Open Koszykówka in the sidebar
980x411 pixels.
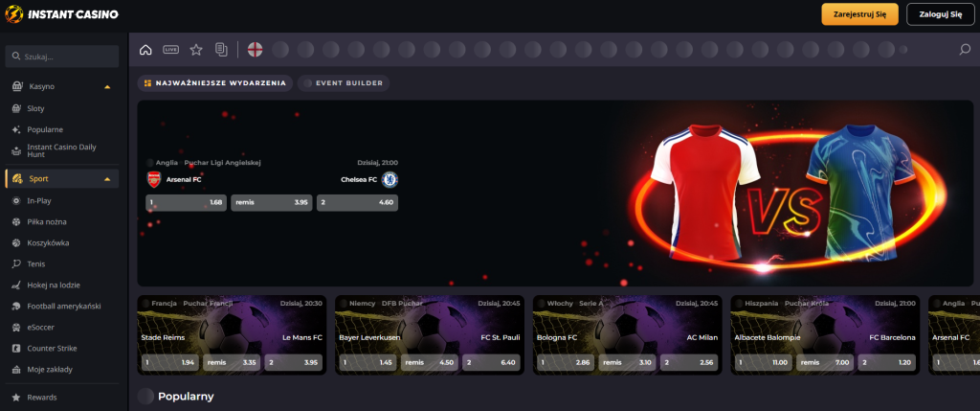coord(48,242)
